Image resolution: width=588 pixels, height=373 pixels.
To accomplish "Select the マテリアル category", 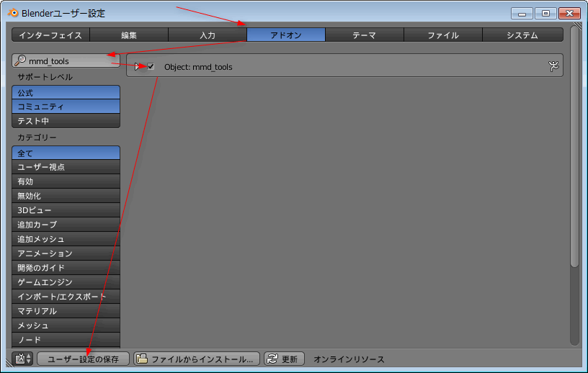I will point(66,311).
